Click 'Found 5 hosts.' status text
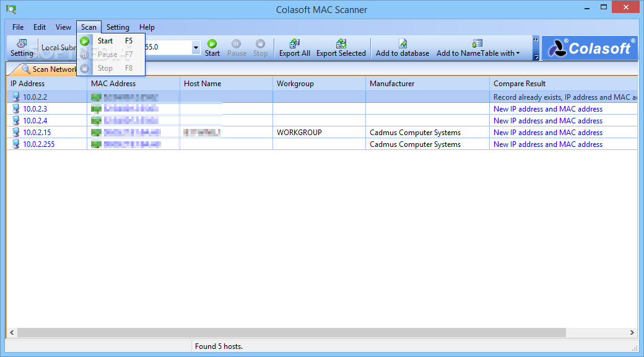 [219, 346]
